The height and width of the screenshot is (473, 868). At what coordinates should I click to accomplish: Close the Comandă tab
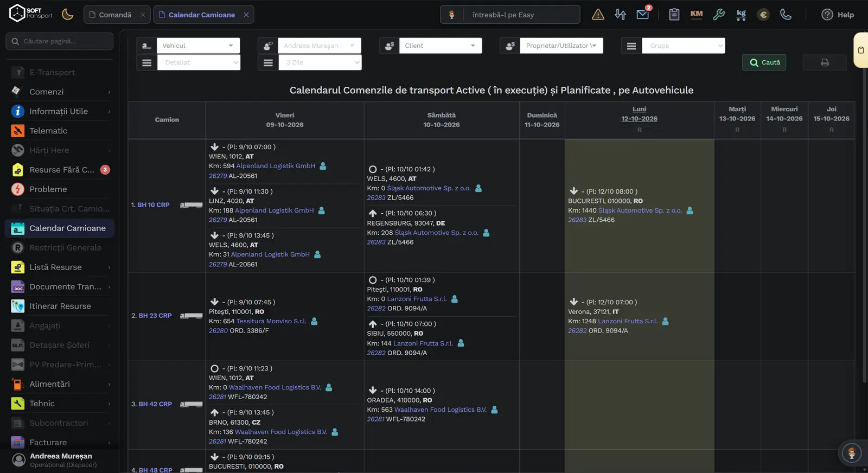143,15
